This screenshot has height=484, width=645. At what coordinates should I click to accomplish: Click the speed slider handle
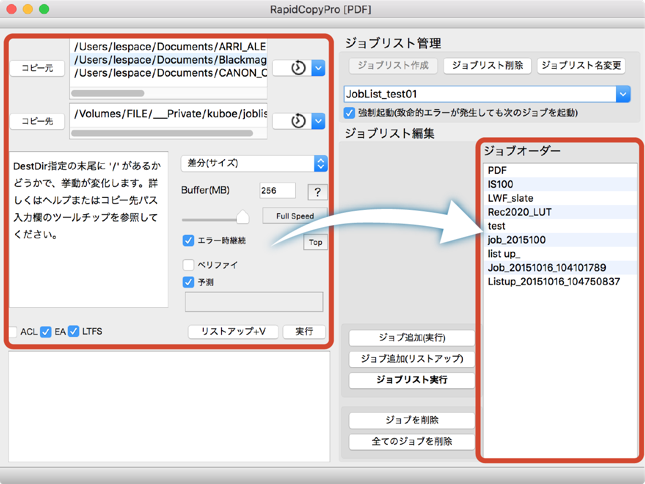(x=243, y=217)
